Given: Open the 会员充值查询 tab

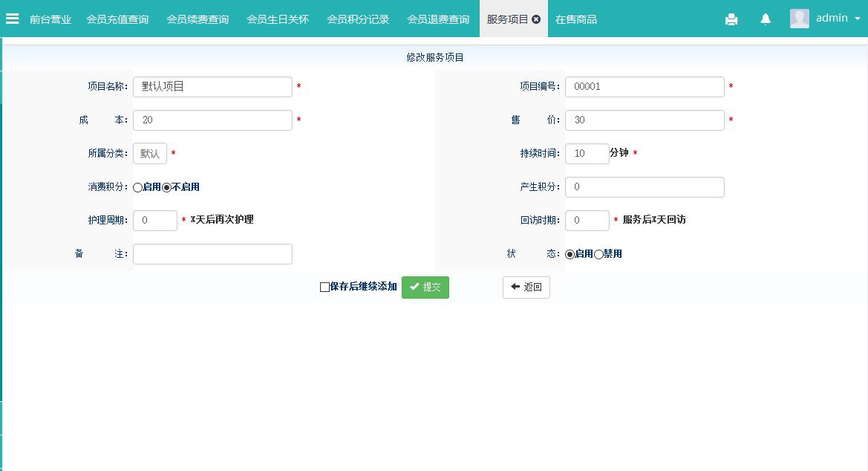Looking at the screenshot, I should coord(117,19).
